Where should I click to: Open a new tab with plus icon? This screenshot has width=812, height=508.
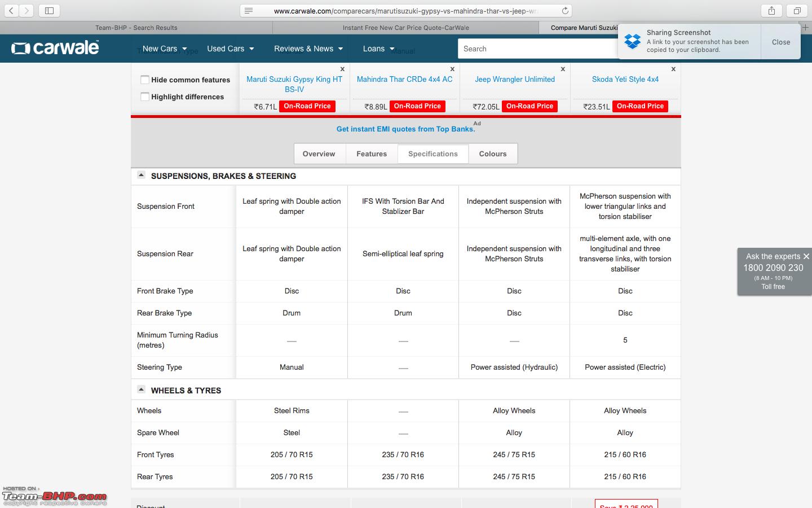point(806,27)
